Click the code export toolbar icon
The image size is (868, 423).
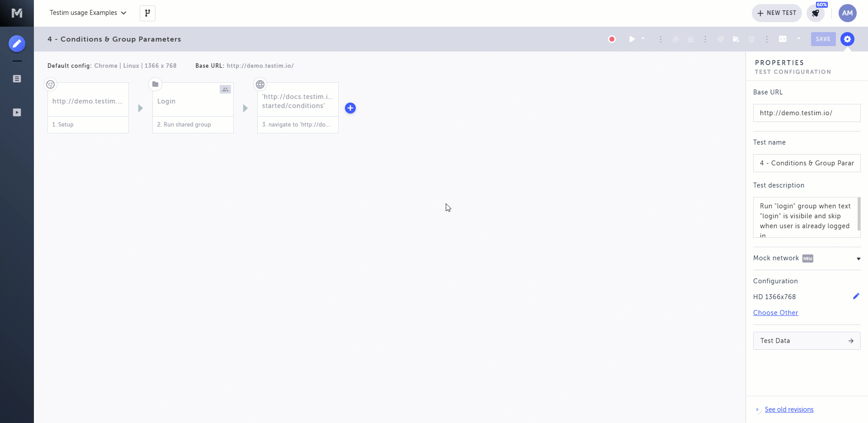pyautogui.click(x=783, y=39)
